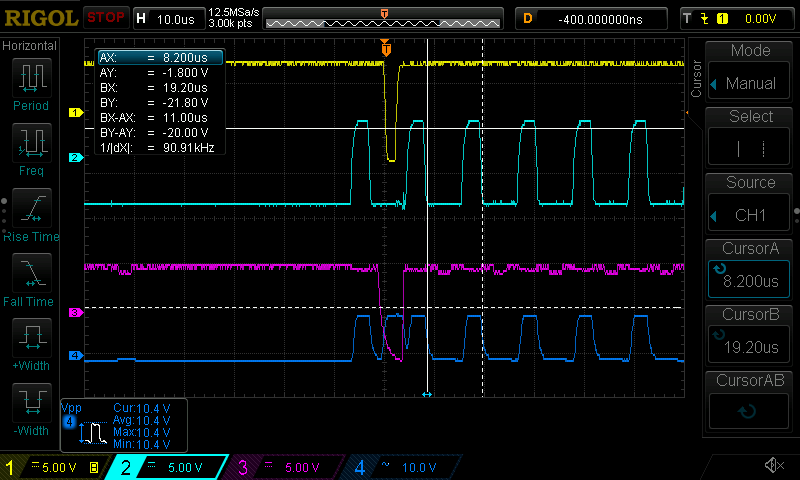Viewport: 800px width, 480px height.
Task: Click the RIGOL logo
Action: tap(41, 18)
